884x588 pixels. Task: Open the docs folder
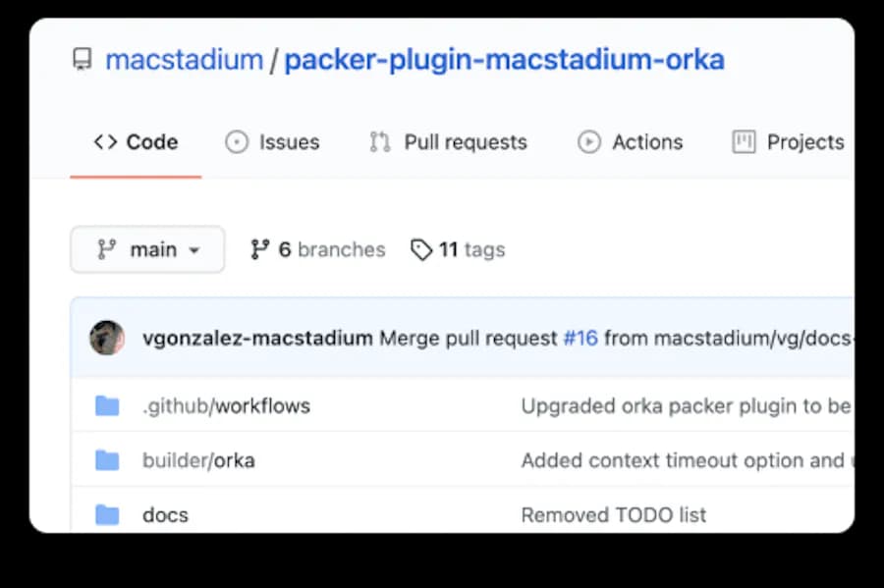coord(165,514)
